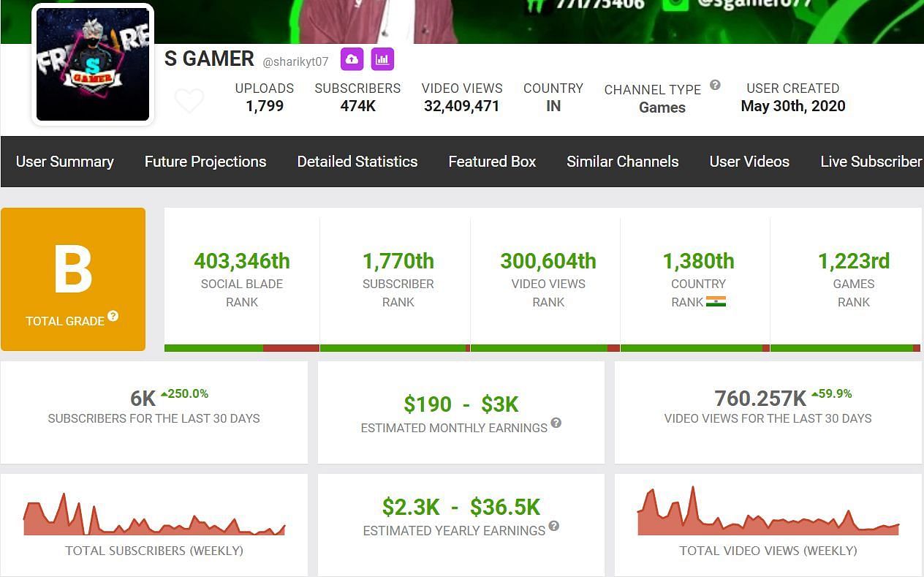Open the Future Projections tab
The height and width of the screenshot is (577, 924).
[x=205, y=162]
